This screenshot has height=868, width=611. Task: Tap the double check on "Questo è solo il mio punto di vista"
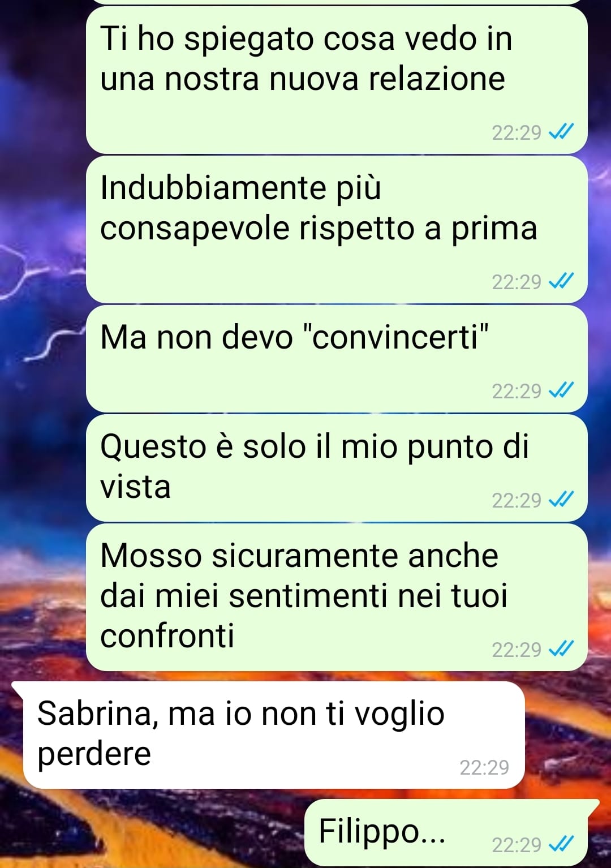tap(562, 499)
